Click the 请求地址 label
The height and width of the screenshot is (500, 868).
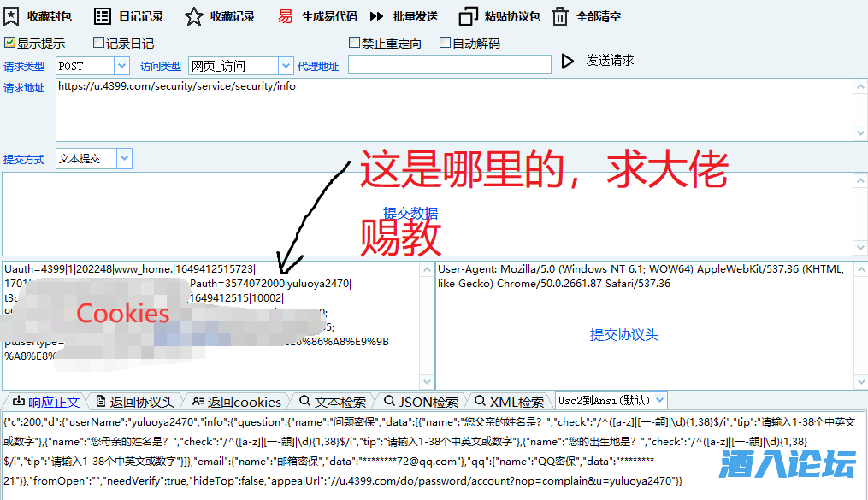(x=24, y=88)
